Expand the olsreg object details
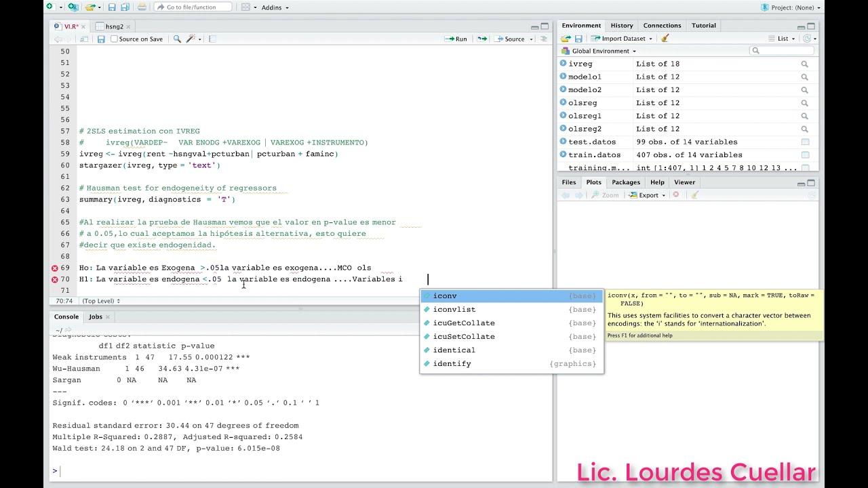The height and width of the screenshot is (488, 868). [564, 102]
